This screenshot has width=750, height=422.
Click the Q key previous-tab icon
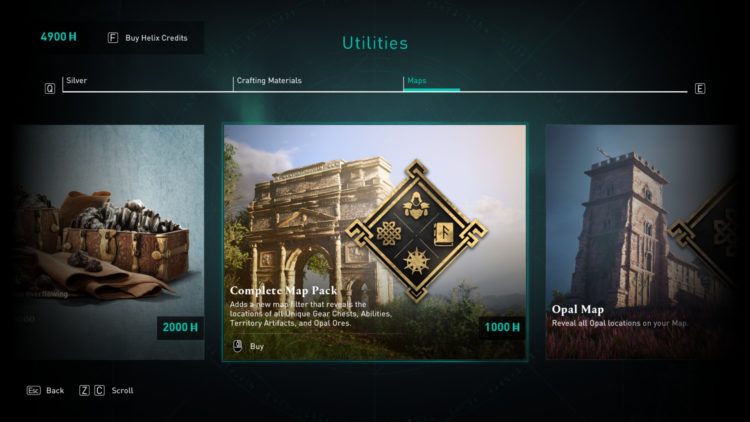pyautogui.click(x=50, y=89)
